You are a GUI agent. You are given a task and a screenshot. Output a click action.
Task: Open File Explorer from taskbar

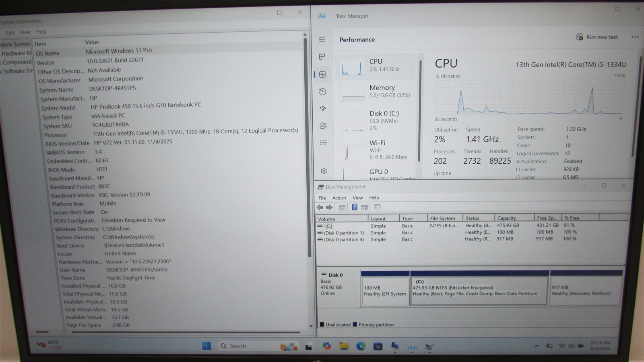tap(344, 346)
